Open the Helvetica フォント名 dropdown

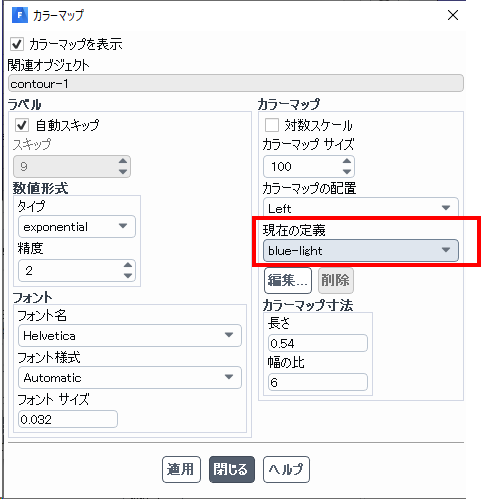[130, 336]
